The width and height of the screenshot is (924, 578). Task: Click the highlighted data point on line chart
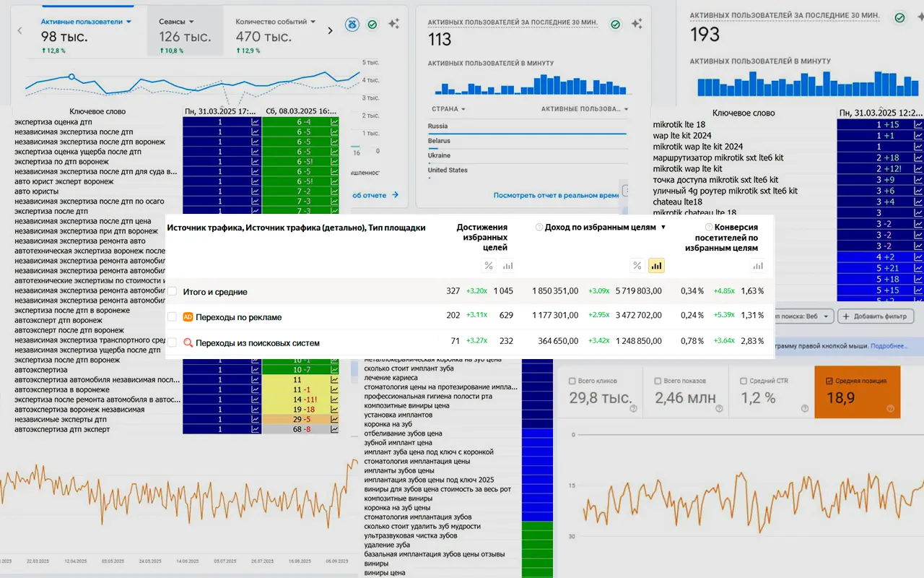click(x=71, y=76)
